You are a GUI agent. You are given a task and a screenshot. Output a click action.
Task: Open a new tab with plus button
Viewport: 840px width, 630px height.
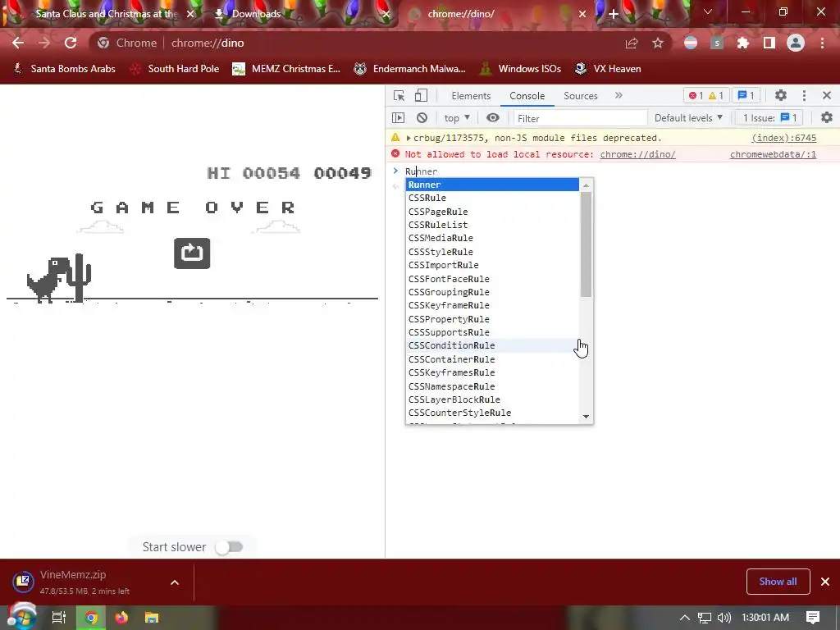pos(614,14)
